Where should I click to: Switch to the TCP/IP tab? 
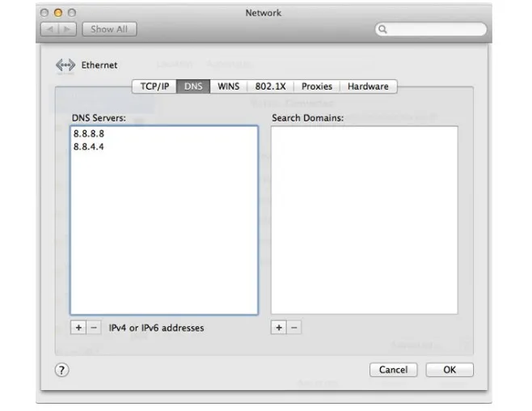[x=154, y=87]
